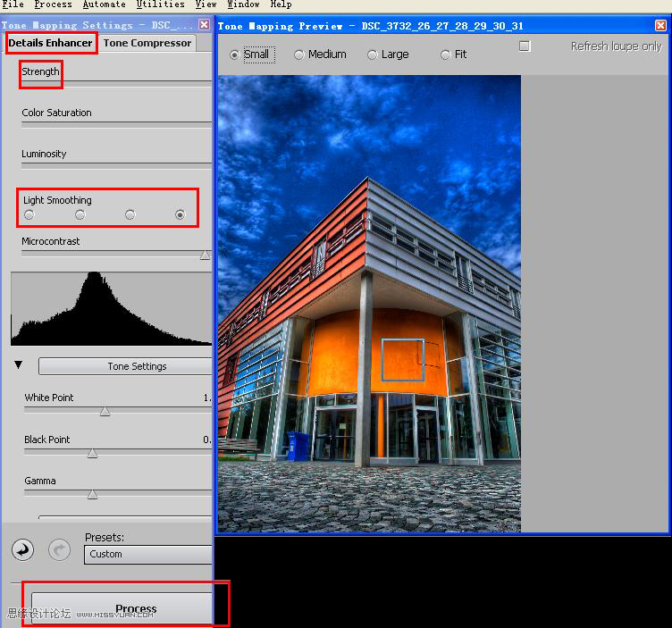Screen dimensions: 672x628
Task: Open the Help menu
Action: tap(281, 4)
